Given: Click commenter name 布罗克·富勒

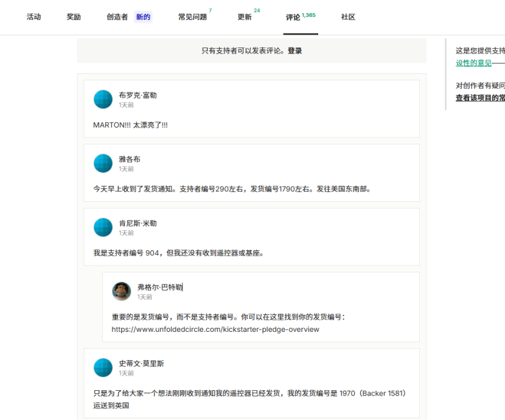Looking at the screenshot, I should click(x=138, y=95).
